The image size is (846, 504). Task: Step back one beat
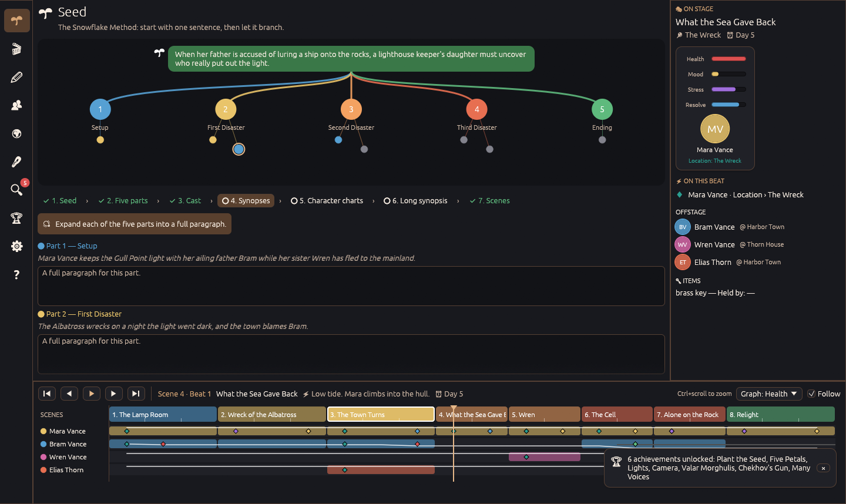[69, 394]
